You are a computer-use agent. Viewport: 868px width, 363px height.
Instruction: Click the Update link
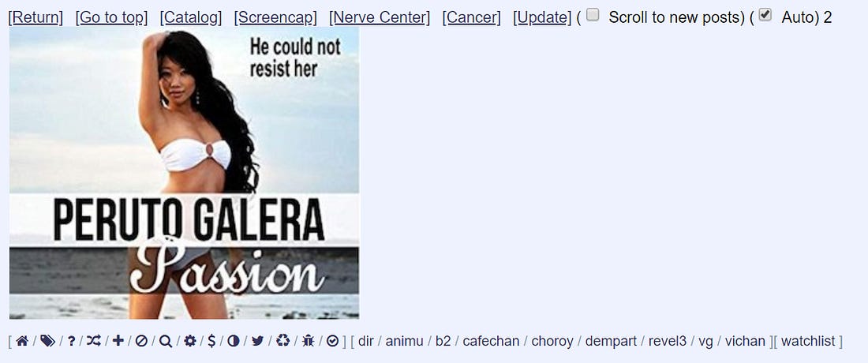(542, 17)
